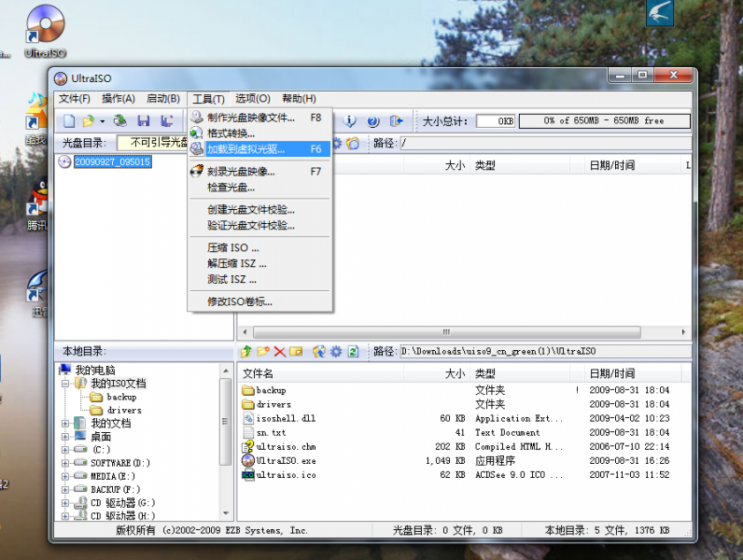This screenshot has width=743, height=560.
Task: Expand the (C:) drive node
Action: (65, 450)
